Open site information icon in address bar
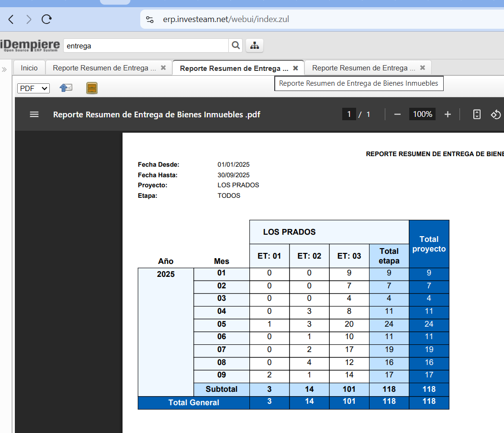Screen dimensions: 504x433 tap(150, 20)
